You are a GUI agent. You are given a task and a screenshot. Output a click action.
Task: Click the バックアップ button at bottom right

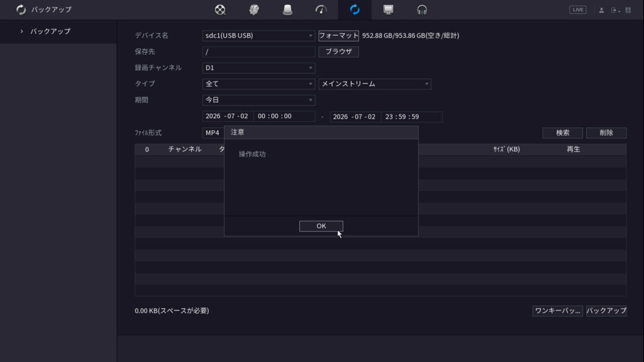(606, 310)
